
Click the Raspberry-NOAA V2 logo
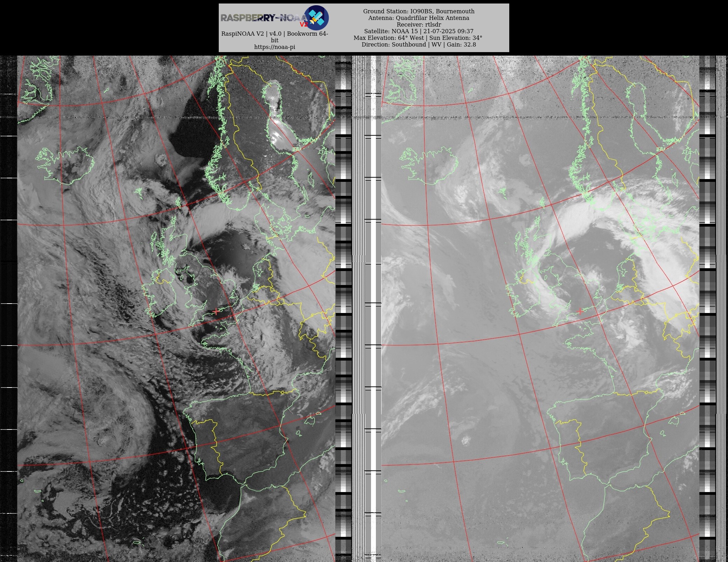point(274,17)
